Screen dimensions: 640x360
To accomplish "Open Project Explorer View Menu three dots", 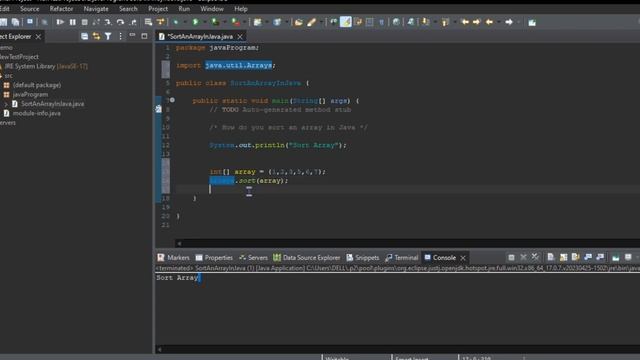I will tap(120, 36).
